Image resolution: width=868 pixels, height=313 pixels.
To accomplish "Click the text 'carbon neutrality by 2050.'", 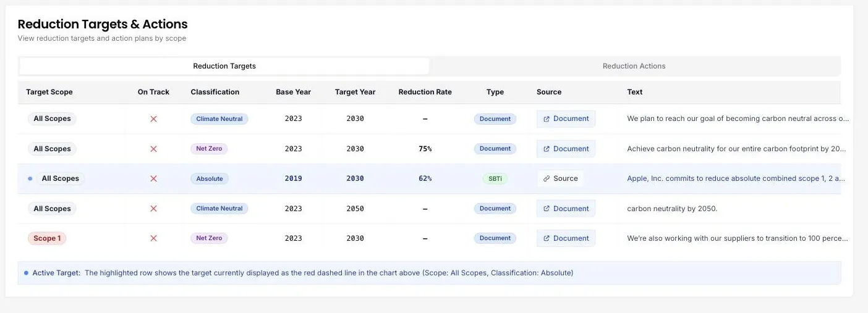I will [672, 209].
